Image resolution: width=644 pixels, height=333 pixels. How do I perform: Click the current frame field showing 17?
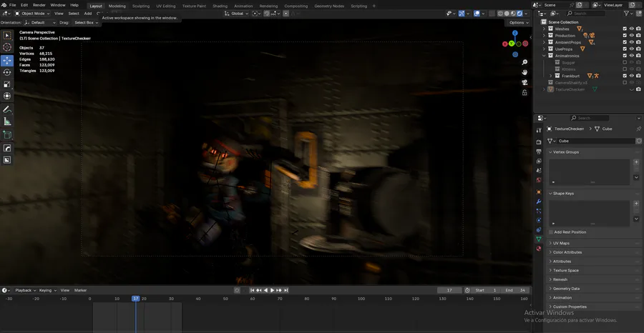pos(449,290)
